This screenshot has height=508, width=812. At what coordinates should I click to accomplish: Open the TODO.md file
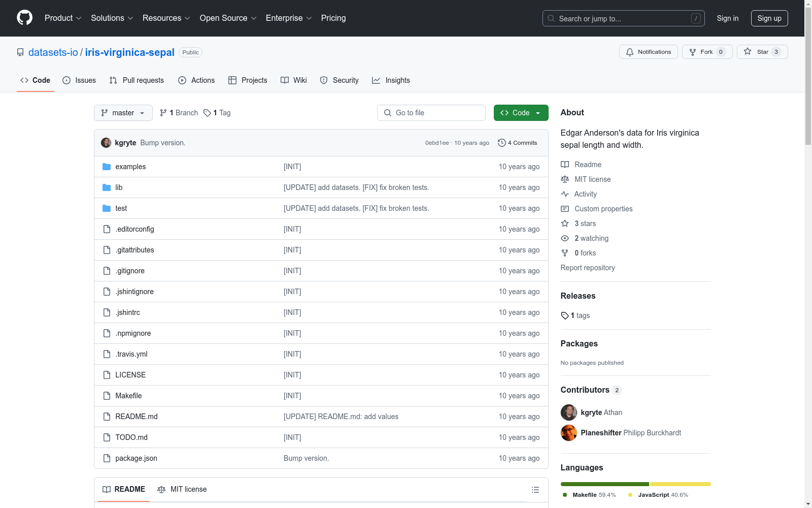pos(131,437)
